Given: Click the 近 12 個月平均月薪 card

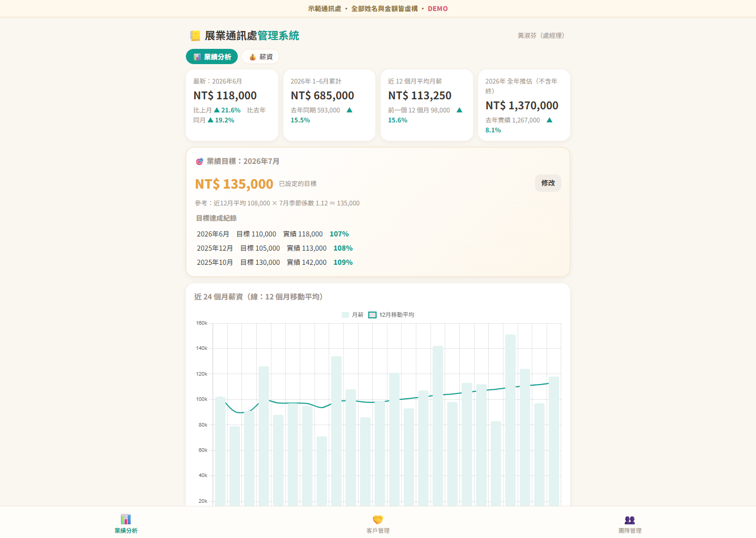Looking at the screenshot, I should click(x=427, y=105).
